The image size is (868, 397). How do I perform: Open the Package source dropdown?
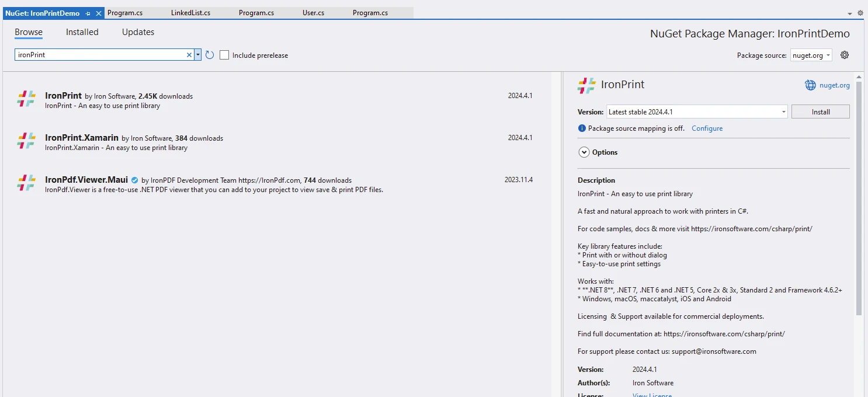click(x=811, y=55)
